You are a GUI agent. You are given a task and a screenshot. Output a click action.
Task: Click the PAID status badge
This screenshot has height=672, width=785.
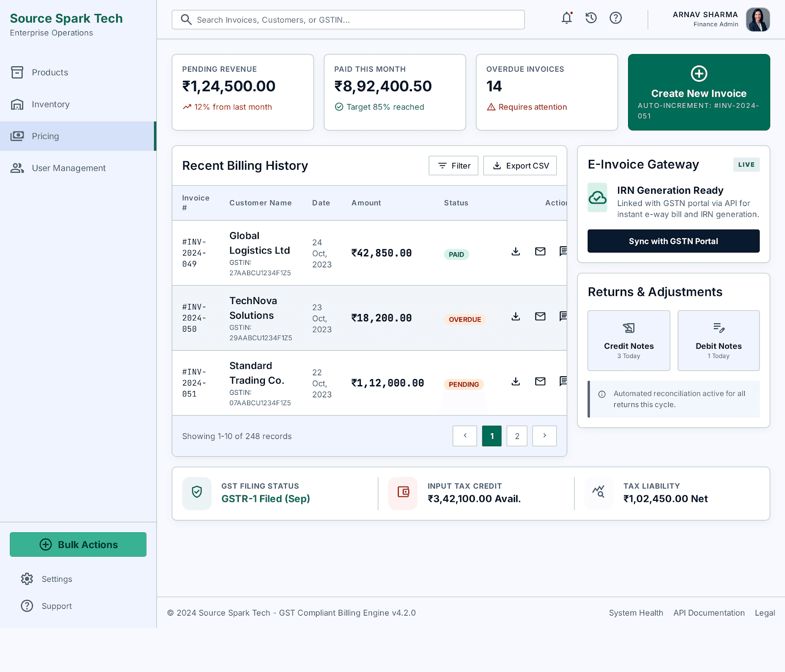pyautogui.click(x=456, y=255)
